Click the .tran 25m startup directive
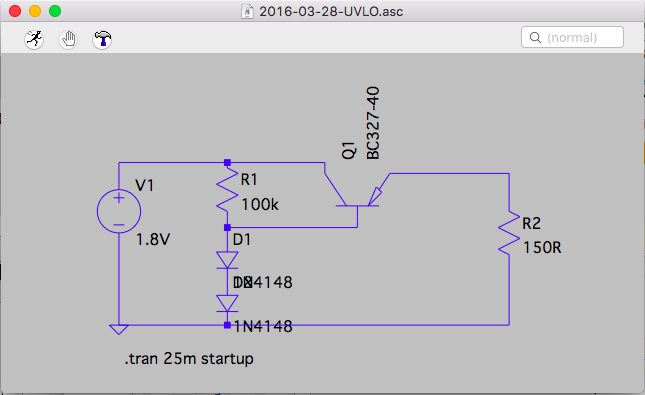 189,359
